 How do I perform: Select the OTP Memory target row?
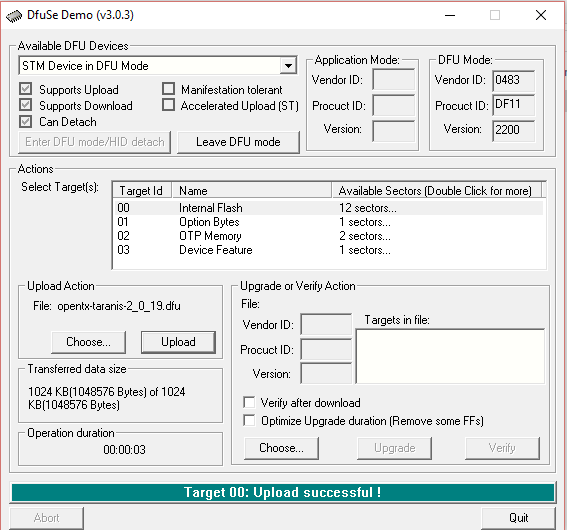329,236
